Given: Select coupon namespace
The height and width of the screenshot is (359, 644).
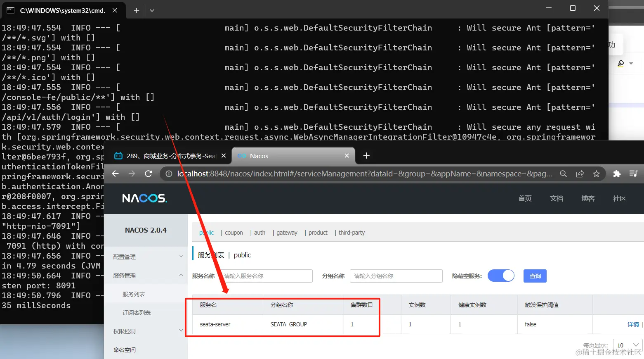Looking at the screenshot, I should click(234, 233).
